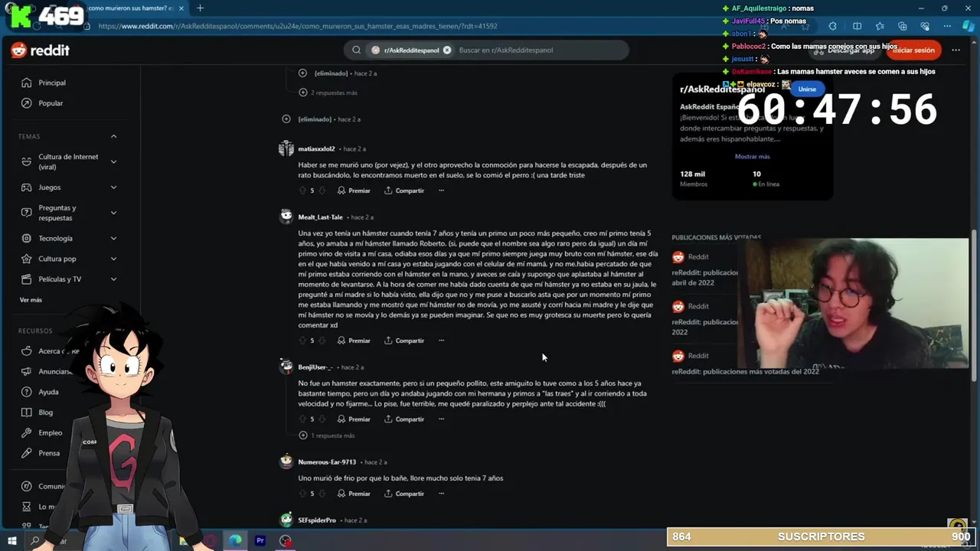
Task: Expand the Películas y TV topic
Action: point(113,279)
